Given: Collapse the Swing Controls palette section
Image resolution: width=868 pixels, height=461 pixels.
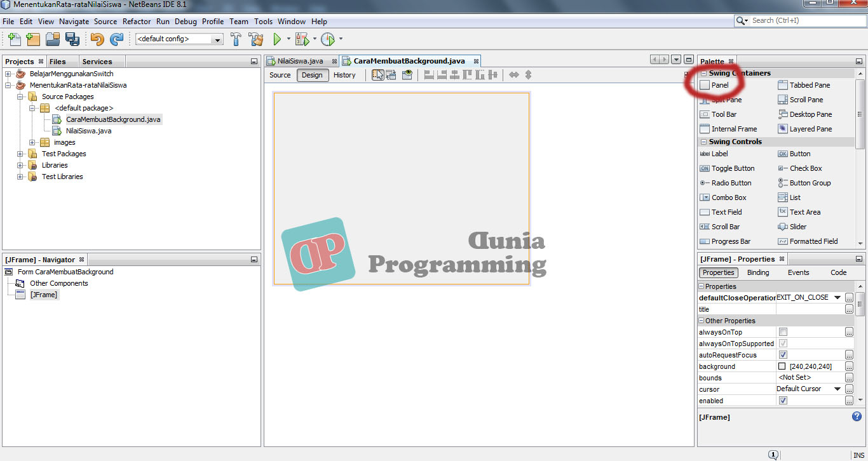Looking at the screenshot, I should (704, 142).
